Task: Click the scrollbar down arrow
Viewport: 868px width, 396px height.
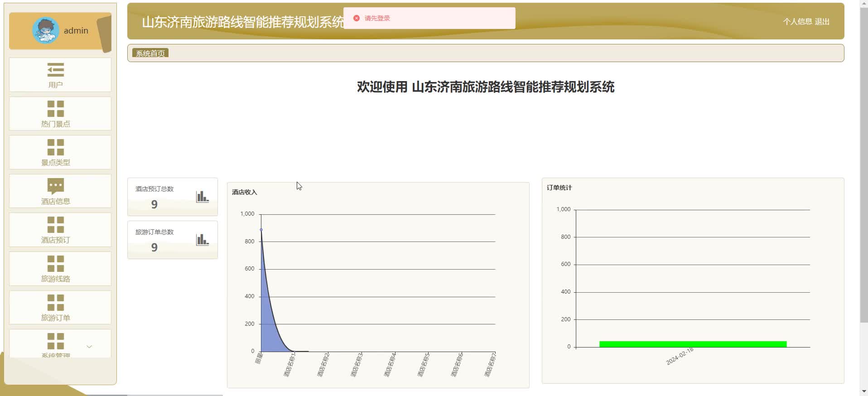Action: (x=864, y=391)
